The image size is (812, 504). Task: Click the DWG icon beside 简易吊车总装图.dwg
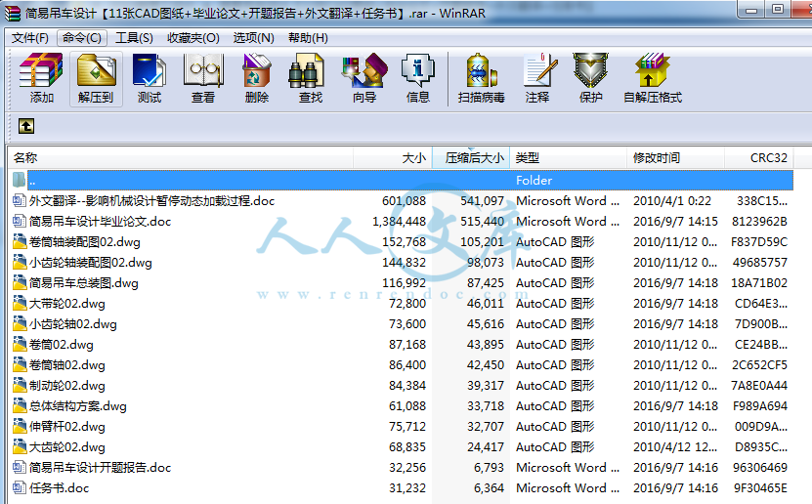tap(20, 282)
